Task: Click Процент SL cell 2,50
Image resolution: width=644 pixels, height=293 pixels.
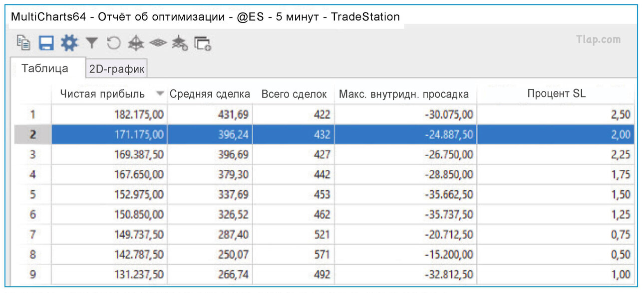Action: click(556, 114)
